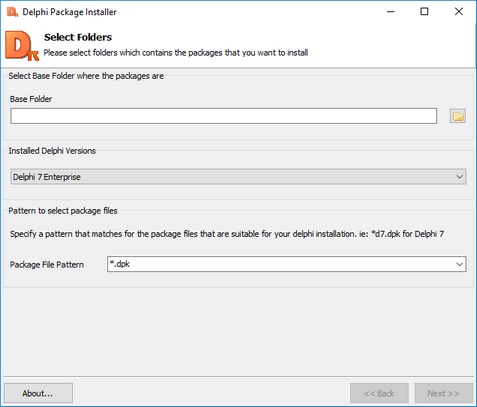
Task: Expand the Package File Pattern dropdown arrow
Action: click(459, 264)
